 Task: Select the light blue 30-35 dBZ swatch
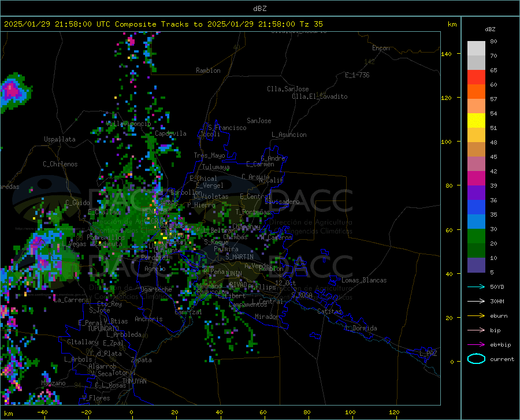click(x=476, y=222)
